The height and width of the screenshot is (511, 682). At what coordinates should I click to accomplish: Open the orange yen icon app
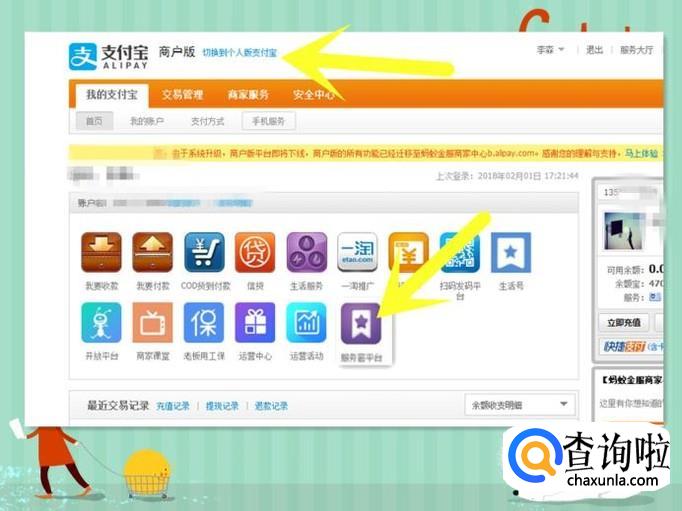[x=408, y=252]
